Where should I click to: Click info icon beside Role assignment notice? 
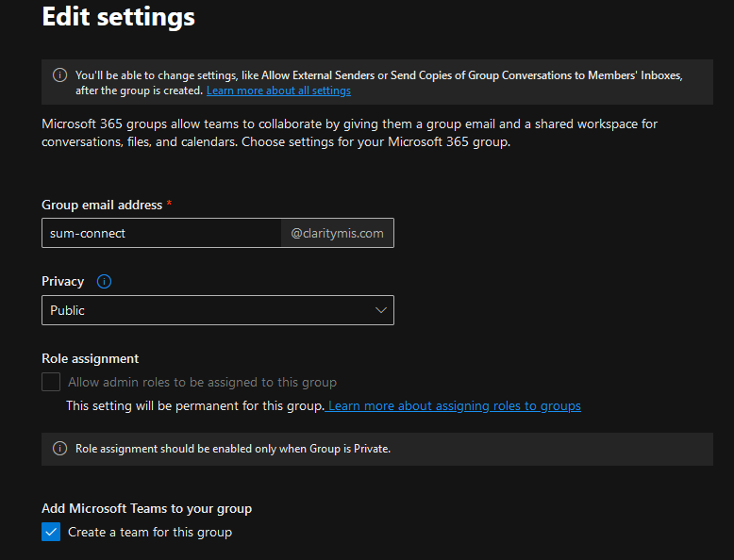coord(60,448)
